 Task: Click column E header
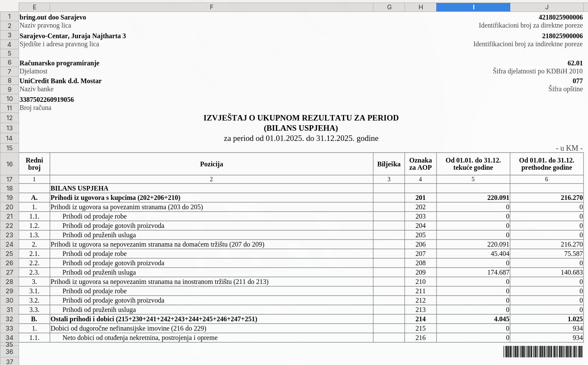[34, 7]
